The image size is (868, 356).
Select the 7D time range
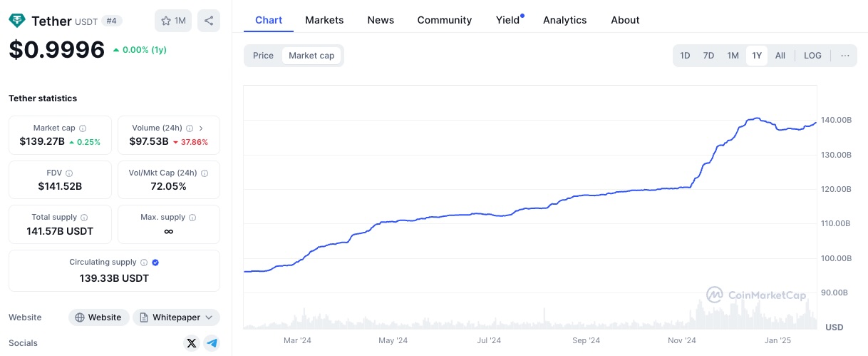pyautogui.click(x=708, y=56)
